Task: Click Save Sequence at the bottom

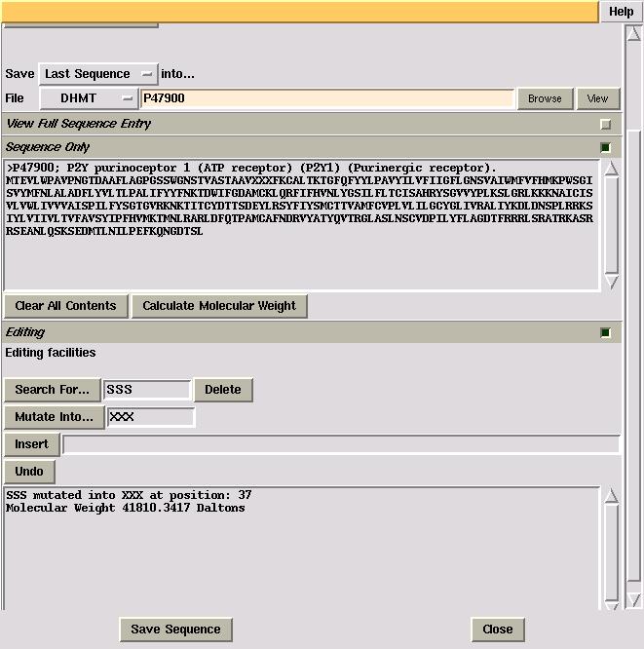Action: point(175,630)
